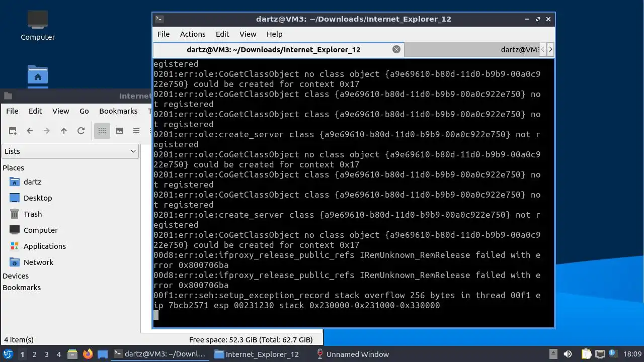
Task: Open network connection tray icon
Action: tap(600, 354)
